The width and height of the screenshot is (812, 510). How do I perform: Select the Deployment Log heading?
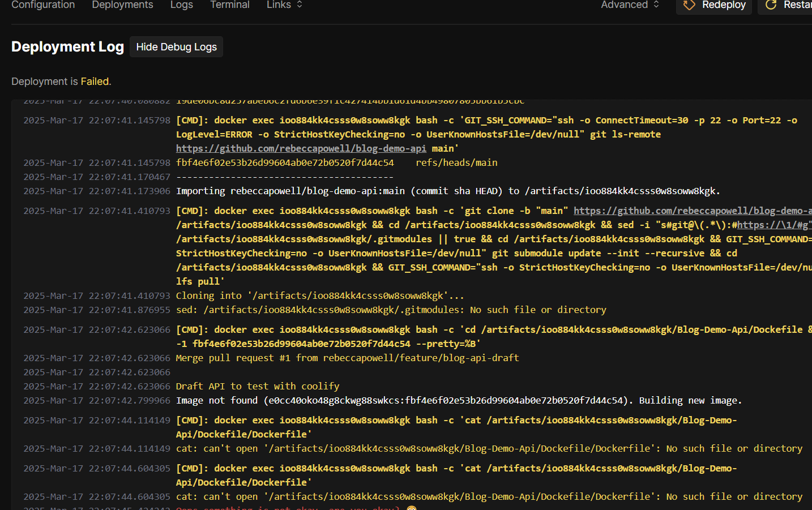tap(67, 47)
